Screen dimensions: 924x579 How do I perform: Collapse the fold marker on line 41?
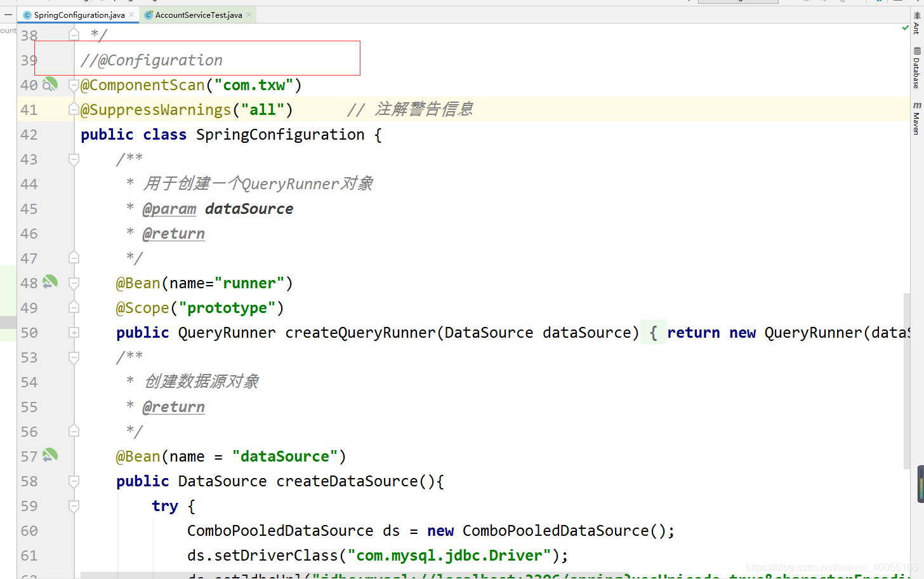tap(74, 109)
